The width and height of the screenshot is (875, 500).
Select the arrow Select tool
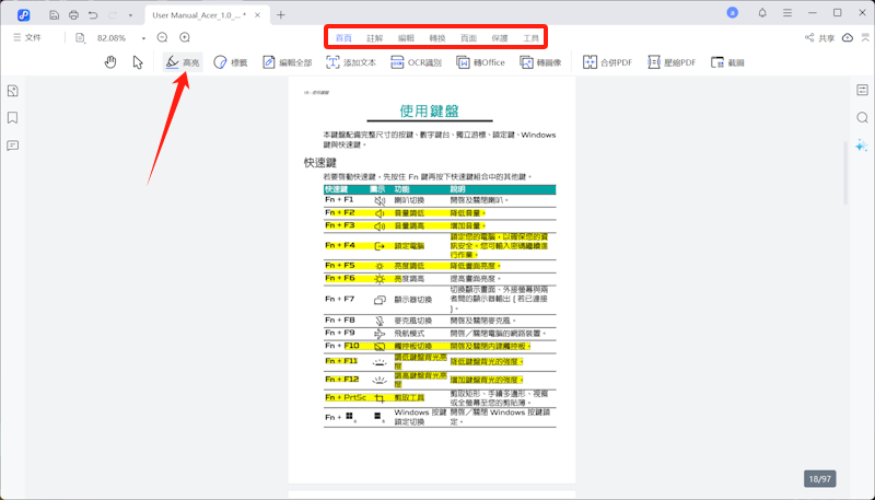click(x=137, y=62)
